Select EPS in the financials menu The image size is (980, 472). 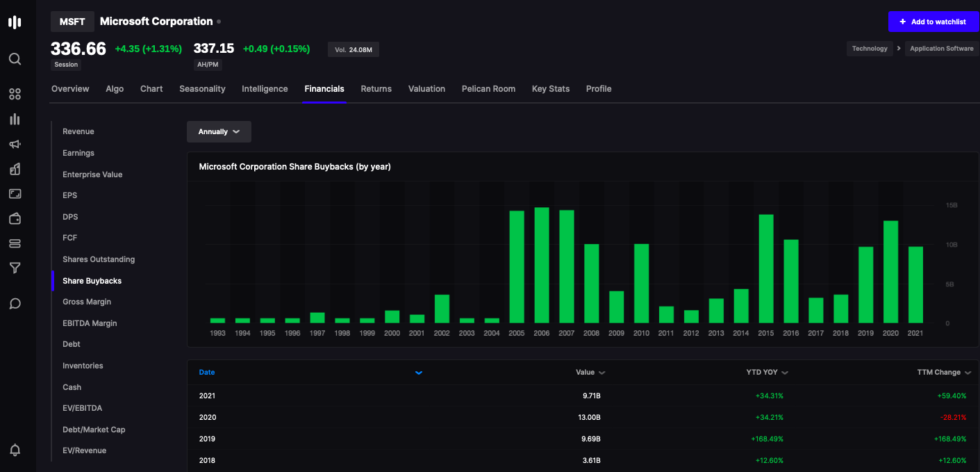tap(70, 195)
